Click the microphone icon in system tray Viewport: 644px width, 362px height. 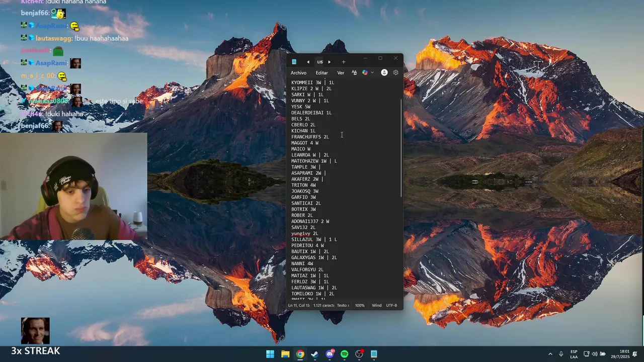click(x=561, y=354)
